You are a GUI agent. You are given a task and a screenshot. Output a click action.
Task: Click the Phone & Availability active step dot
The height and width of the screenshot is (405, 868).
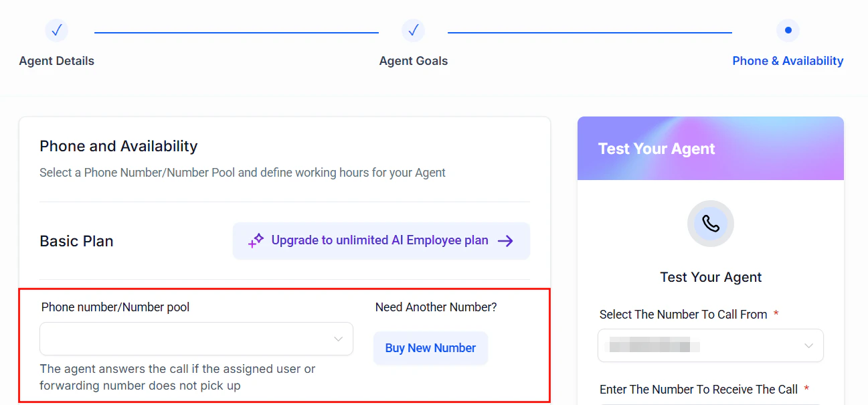pyautogui.click(x=788, y=30)
